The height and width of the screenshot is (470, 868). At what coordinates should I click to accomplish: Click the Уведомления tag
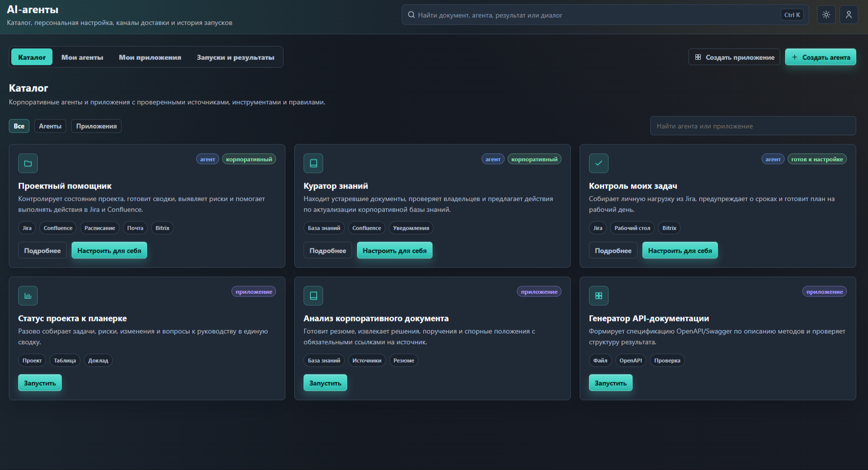coord(411,228)
